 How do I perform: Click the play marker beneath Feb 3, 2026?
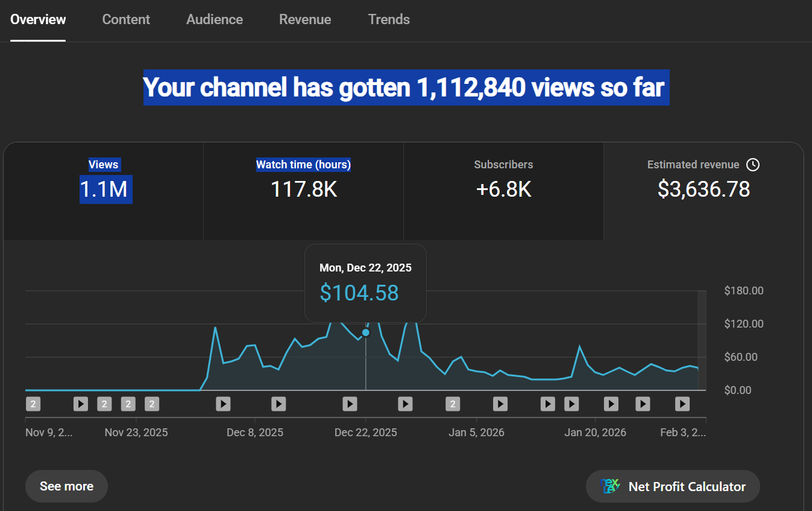[682, 404]
